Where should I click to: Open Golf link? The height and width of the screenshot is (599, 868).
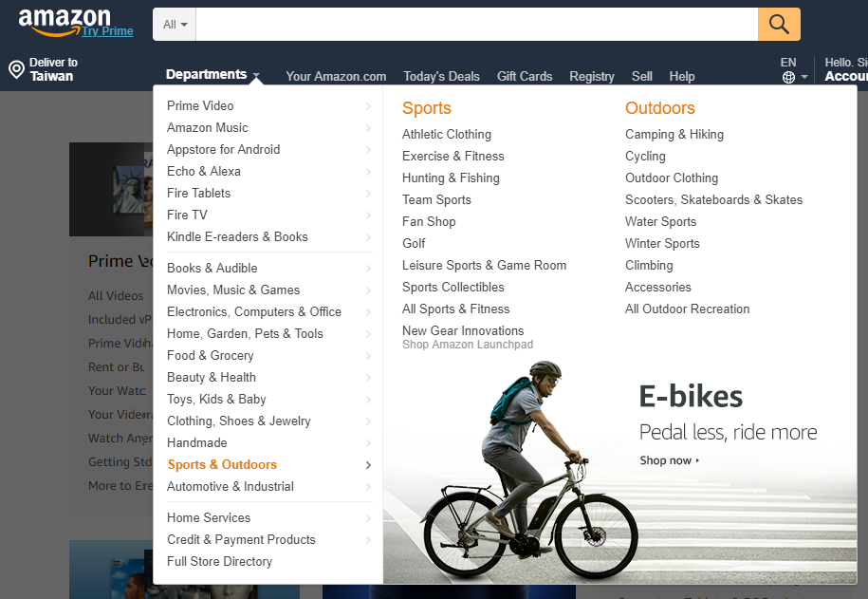click(414, 243)
